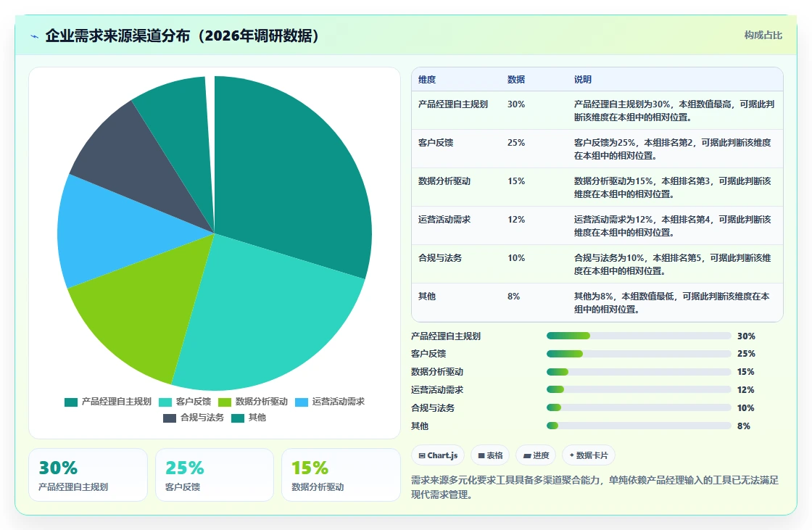Viewport: 812px width, 530px height.
Task: Click the 25% 客户反馈 stat card
Action: (x=215, y=475)
